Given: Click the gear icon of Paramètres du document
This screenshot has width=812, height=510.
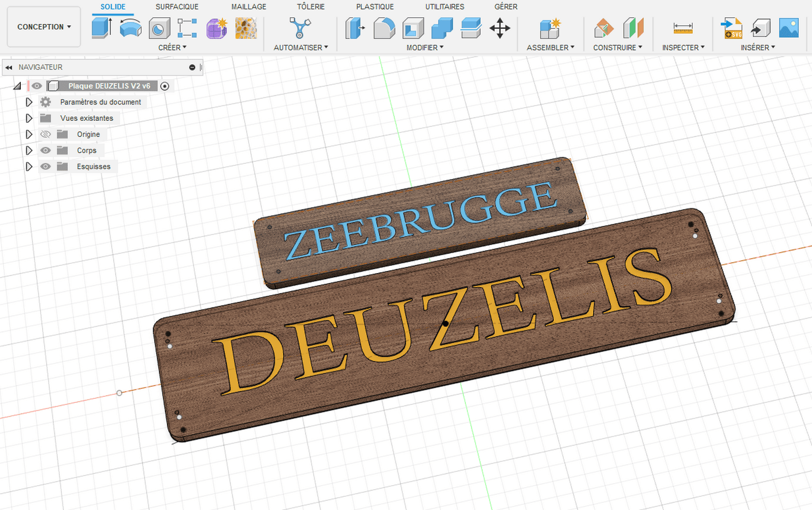Looking at the screenshot, I should pos(46,102).
